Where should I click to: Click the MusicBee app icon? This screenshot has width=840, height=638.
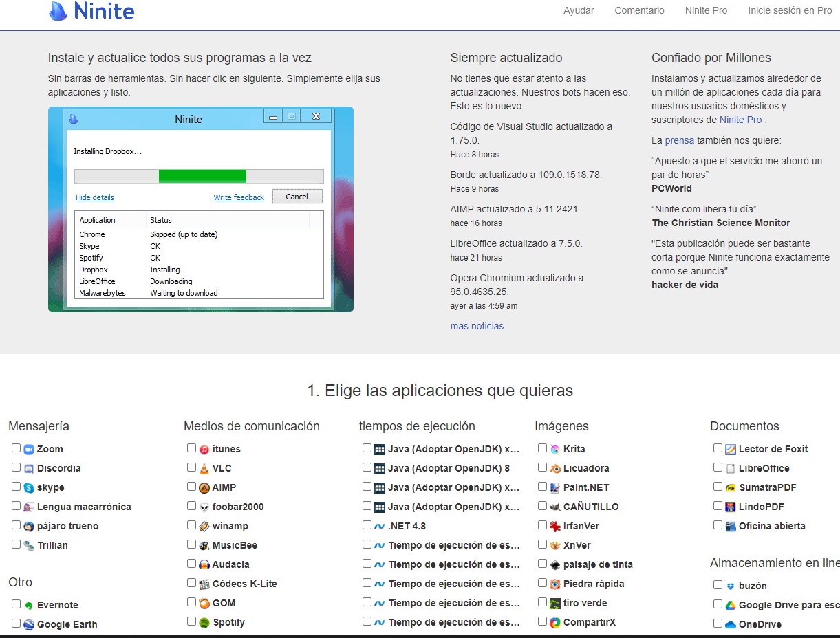(x=204, y=545)
